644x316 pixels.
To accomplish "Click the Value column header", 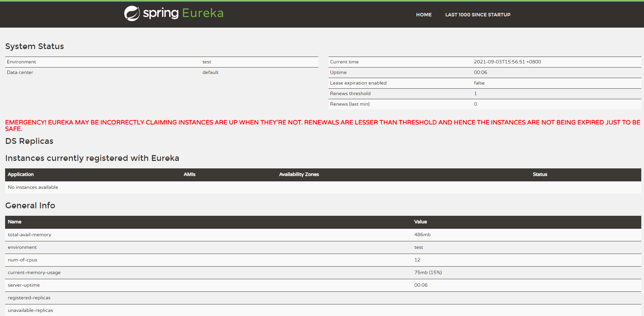I will pos(420,222).
